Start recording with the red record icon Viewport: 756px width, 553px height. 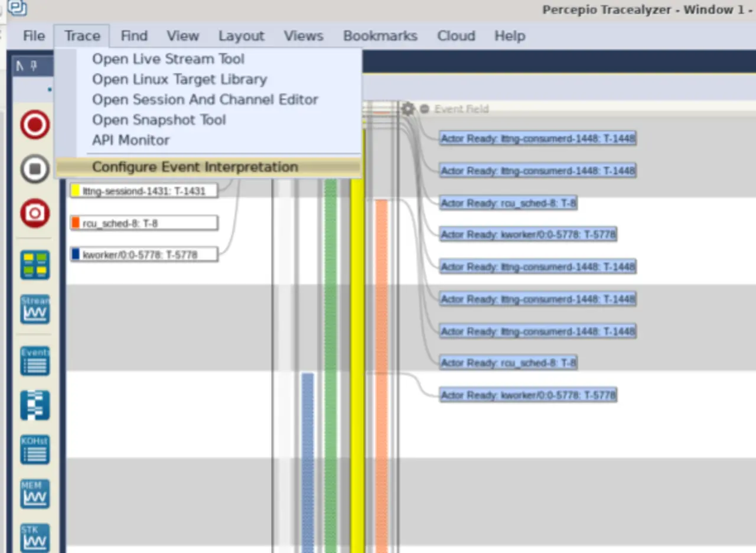[x=35, y=125]
